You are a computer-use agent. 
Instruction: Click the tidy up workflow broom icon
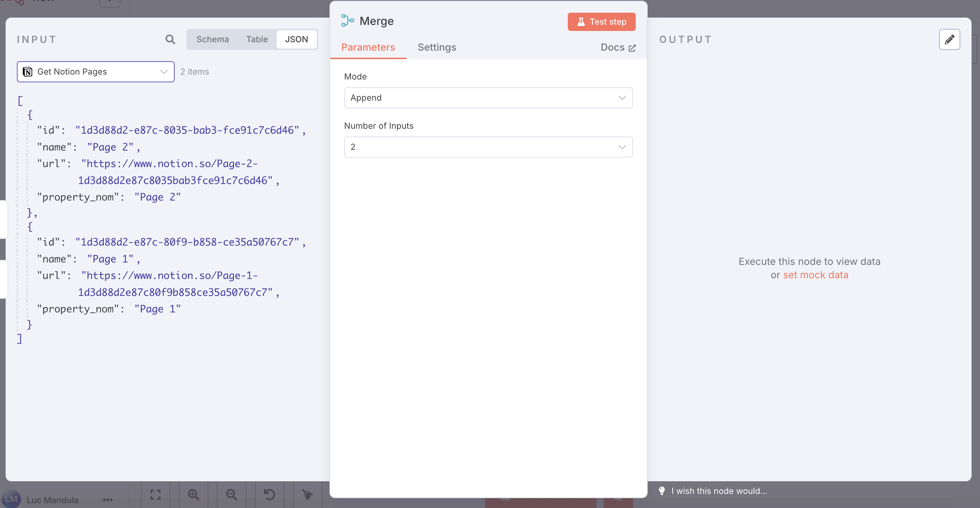click(x=307, y=494)
